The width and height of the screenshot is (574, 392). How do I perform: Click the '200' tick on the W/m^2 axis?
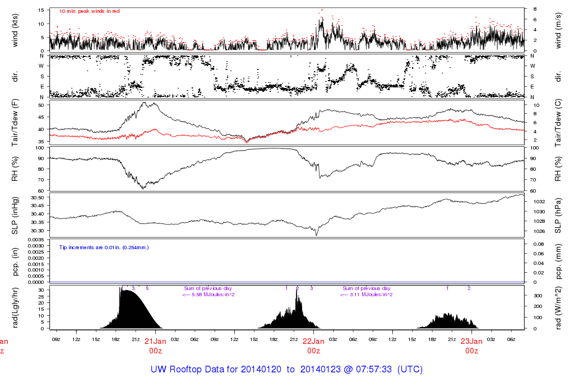click(x=538, y=307)
